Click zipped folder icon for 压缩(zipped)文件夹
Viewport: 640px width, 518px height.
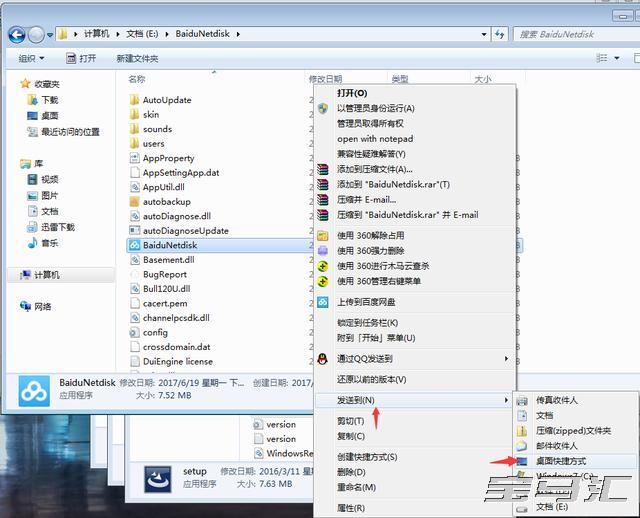click(x=522, y=431)
